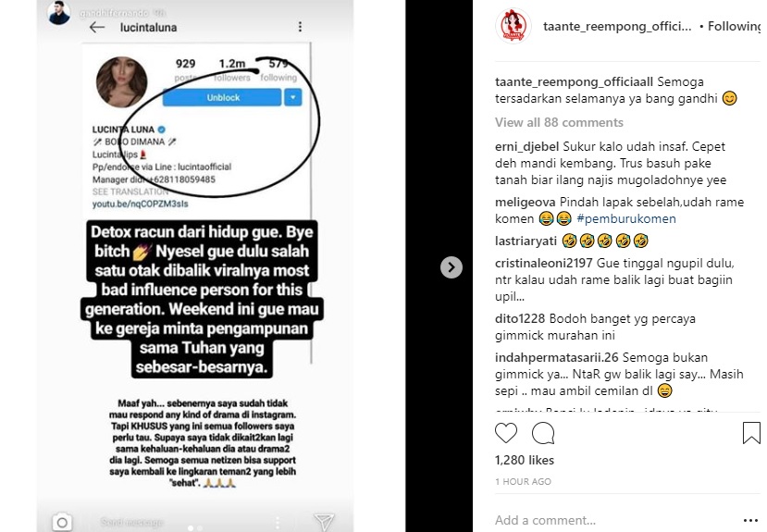Open the youtu.be link in bio

tap(140, 204)
